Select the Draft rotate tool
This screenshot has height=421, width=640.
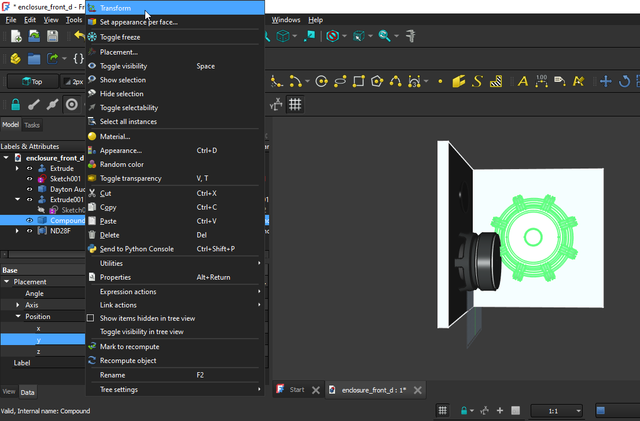pos(624,81)
